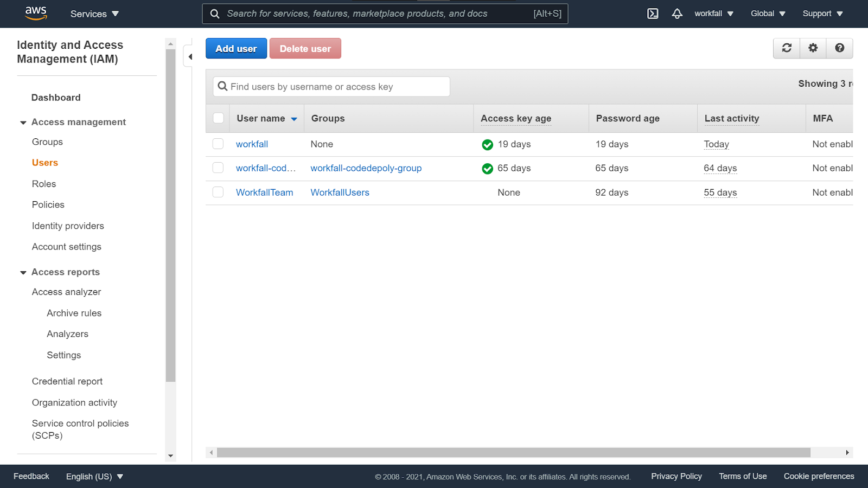Sort by User name column arrow
Viewport: 868px width, 488px height.
point(294,119)
